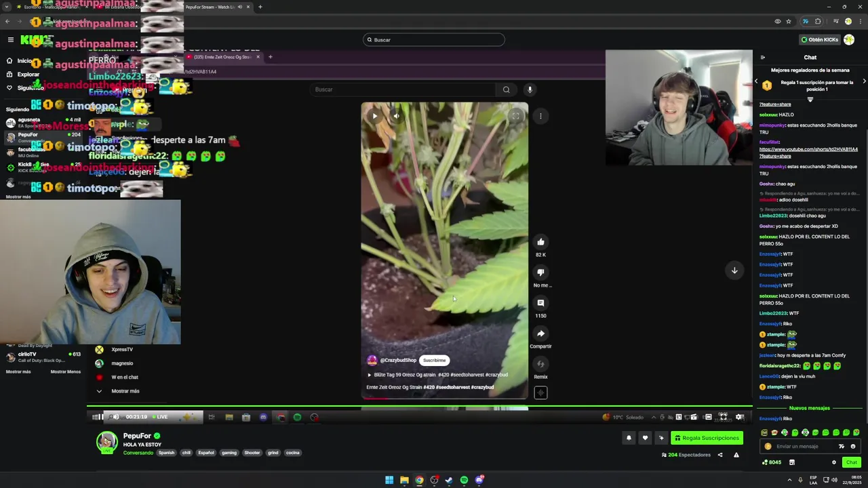868x488 pixels.
Task: Open the emote picker smiley in chat input
Action: 853,446
